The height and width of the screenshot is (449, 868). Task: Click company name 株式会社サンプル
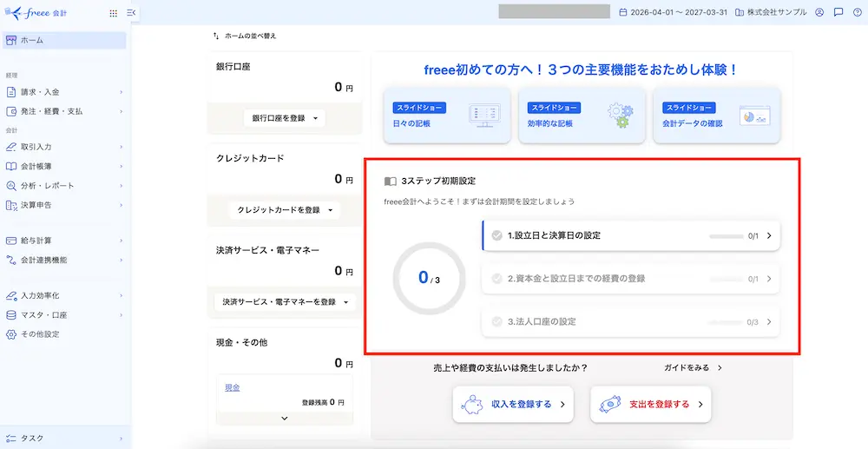pos(777,12)
